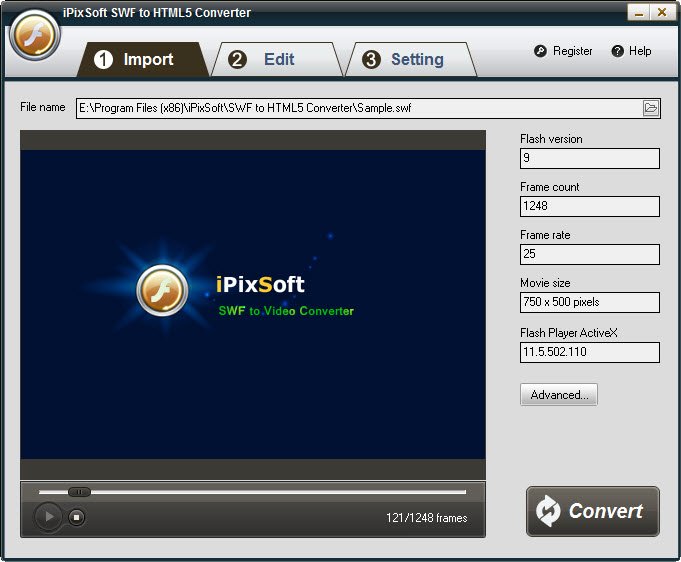
Task: Open the Setting tab
Action: coord(404,60)
